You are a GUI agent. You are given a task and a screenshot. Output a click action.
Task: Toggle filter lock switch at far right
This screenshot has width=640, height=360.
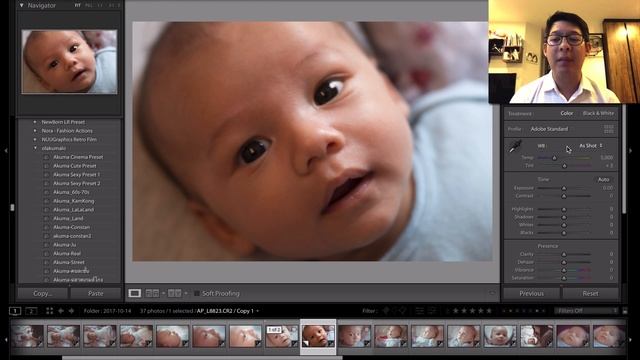(x=625, y=311)
